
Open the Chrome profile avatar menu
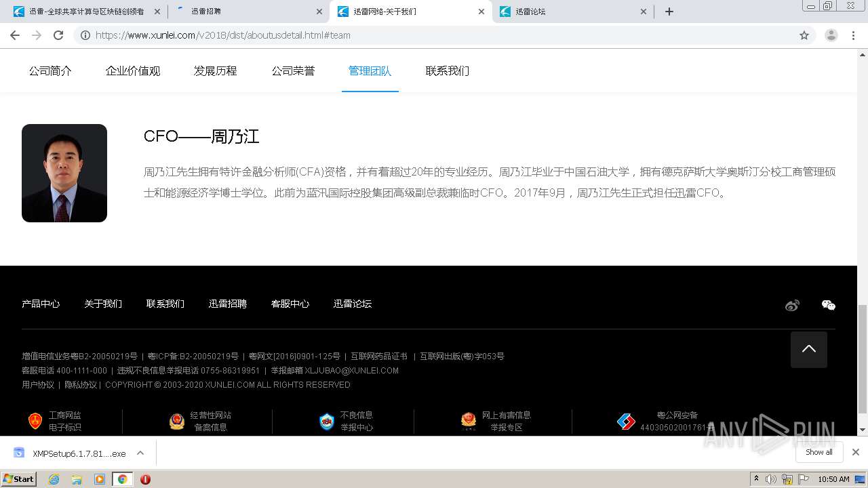click(831, 35)
